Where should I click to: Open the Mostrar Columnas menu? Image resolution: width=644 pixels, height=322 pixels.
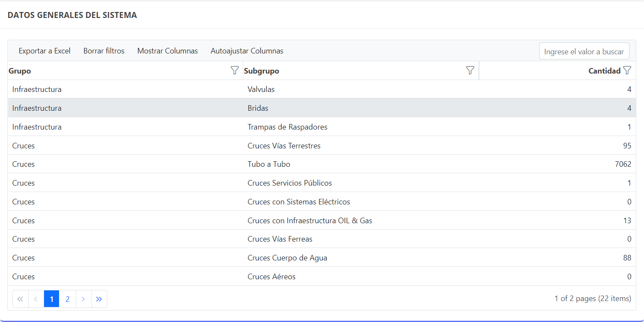[167, 51]
